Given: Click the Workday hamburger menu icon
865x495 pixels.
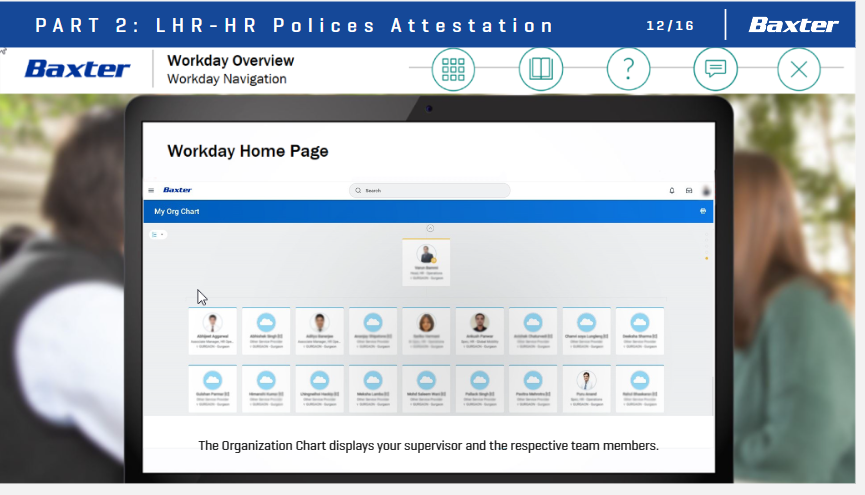Looking at the screenshot, I should coord(151,190).
